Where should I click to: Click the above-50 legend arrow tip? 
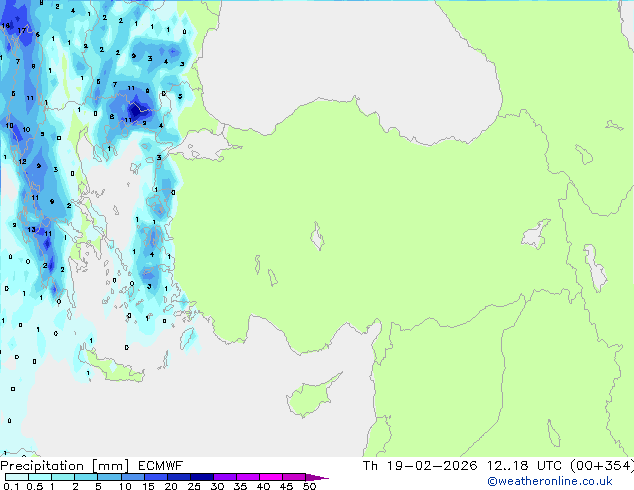[x=317, y=477]
